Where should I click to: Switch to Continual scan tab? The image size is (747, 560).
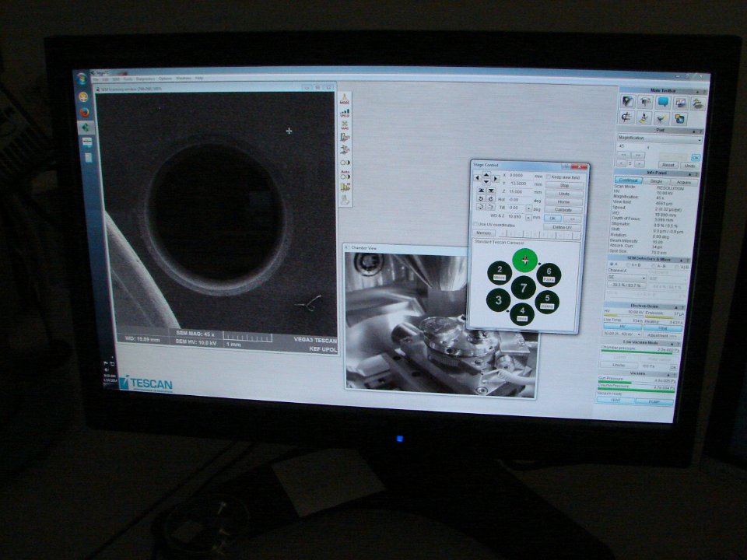tap(629, 180)
